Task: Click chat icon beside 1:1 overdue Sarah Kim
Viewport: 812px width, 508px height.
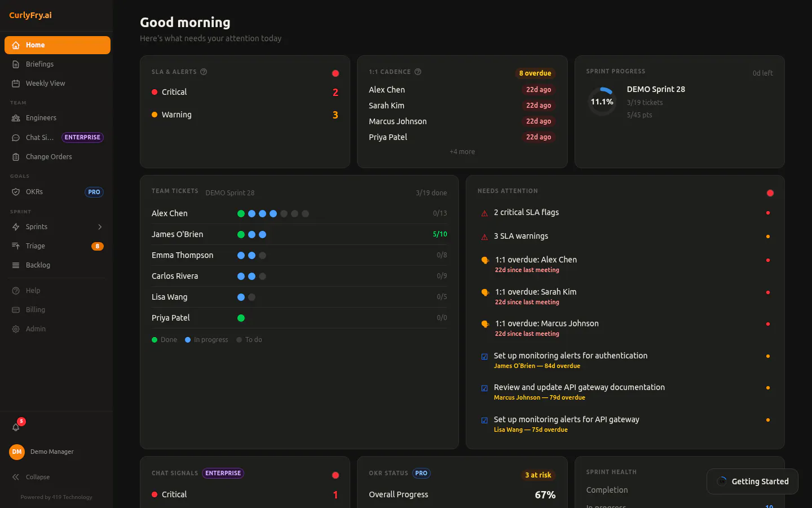Action: pos(485,292)
